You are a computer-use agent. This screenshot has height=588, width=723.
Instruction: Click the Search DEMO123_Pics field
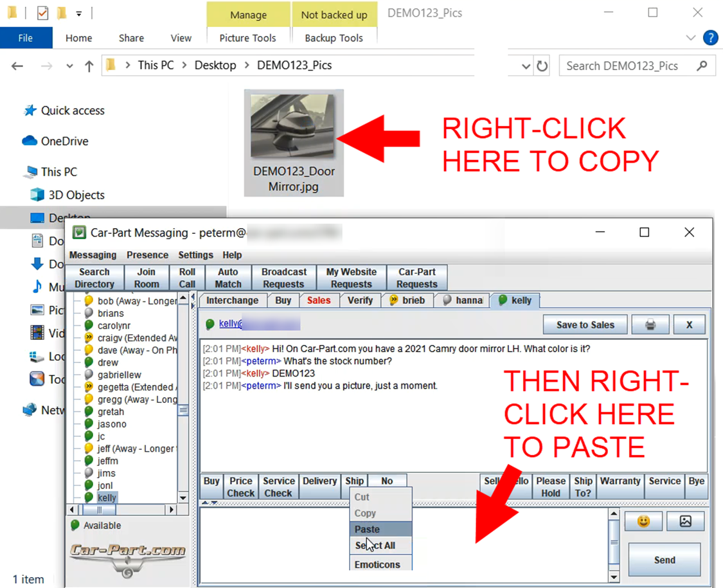point(637,66)
